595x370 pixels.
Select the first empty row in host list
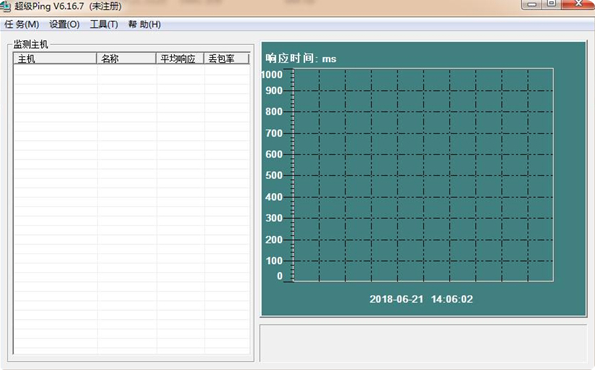click(x=132, y=69)
